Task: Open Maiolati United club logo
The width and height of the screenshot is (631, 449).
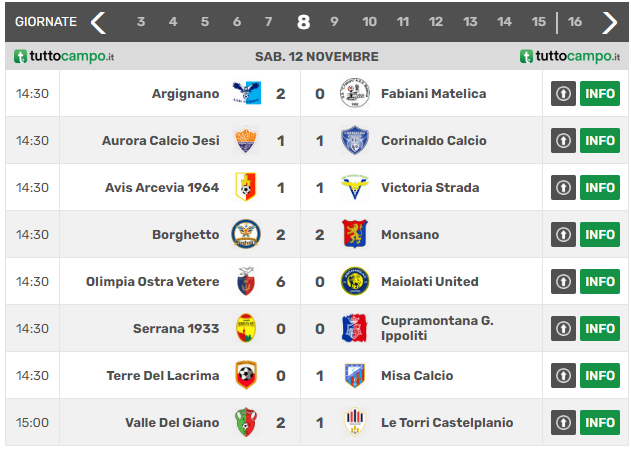Action: point(355,281)
